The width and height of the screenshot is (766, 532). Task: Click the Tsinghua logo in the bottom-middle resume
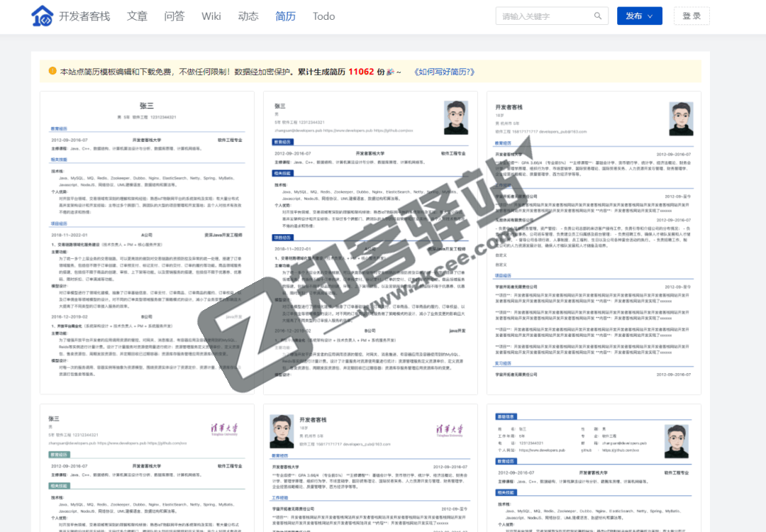(448, 430)
